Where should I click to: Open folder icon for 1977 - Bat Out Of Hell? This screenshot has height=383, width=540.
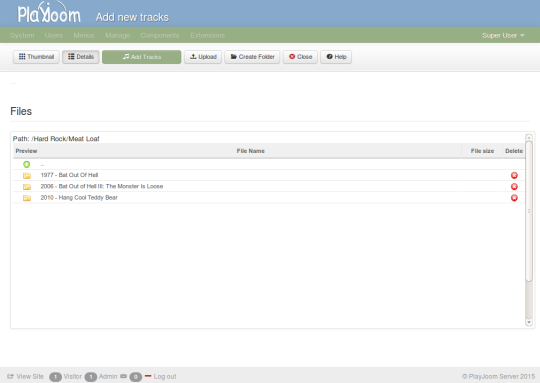click(27, 176)
